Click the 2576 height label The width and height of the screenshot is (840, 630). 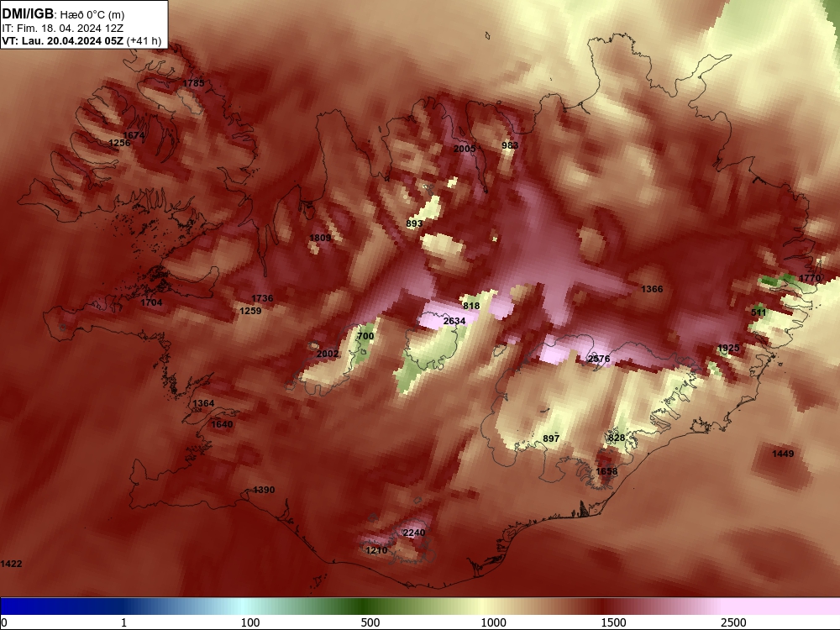(x=598, y=359)
